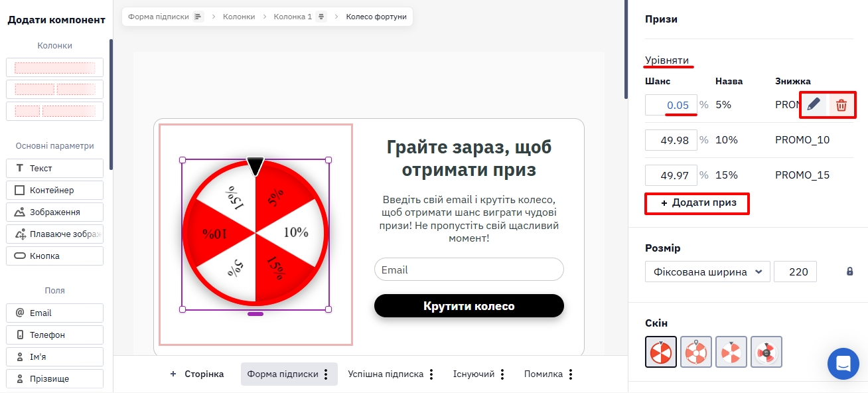
Task: Toggle the size lock icon
Action: click(x=850, y=272)
